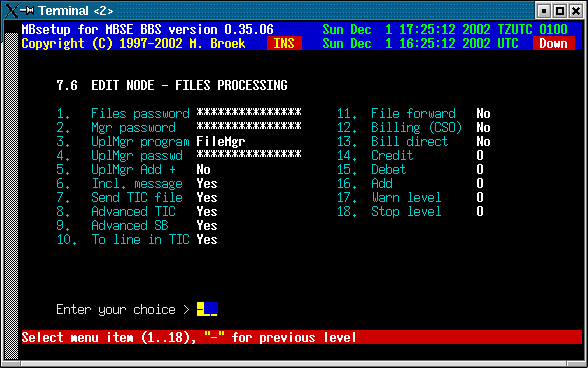Click the UplMgr program FileMgr value
Image resolution: width=588 pixels, height=368 pixels.
(220, 141)
